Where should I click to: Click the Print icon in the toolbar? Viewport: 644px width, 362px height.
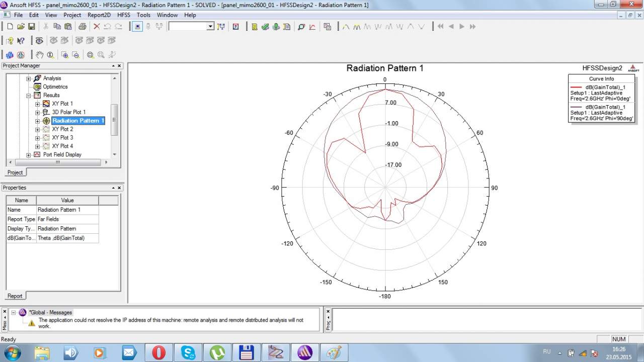click(x=82, y=27)
